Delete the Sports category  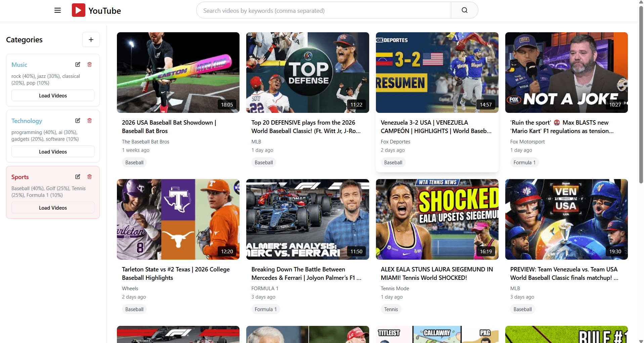(89, 176)
